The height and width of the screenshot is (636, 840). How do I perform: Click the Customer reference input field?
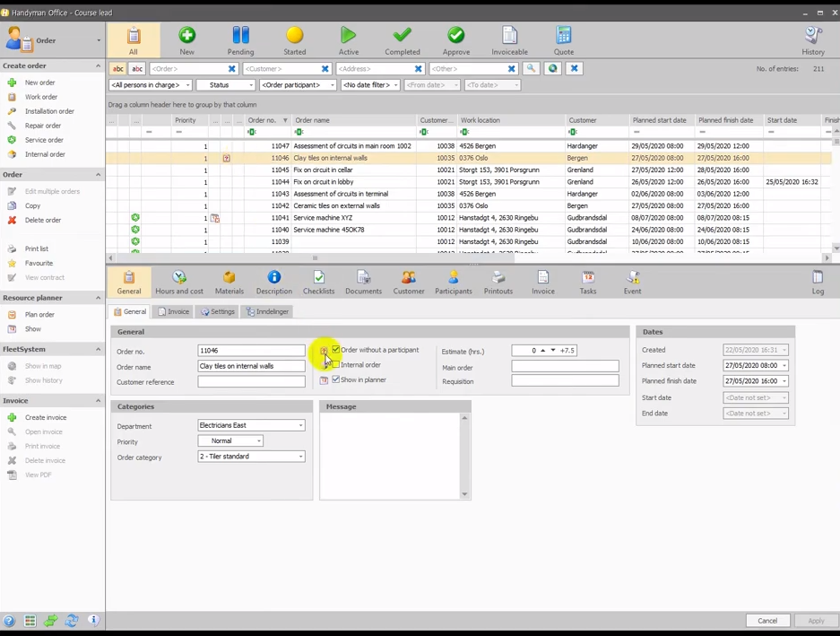click(251, 381)
